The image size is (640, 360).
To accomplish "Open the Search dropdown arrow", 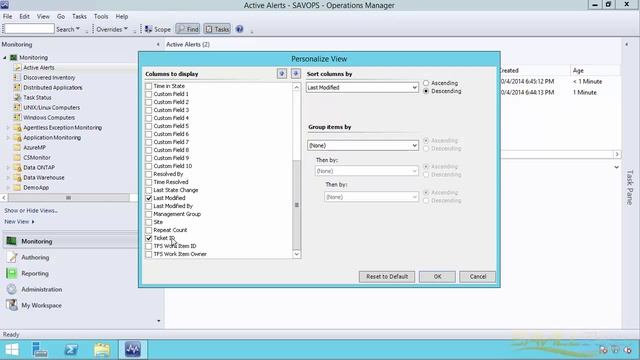I will [x=78, y=29].
